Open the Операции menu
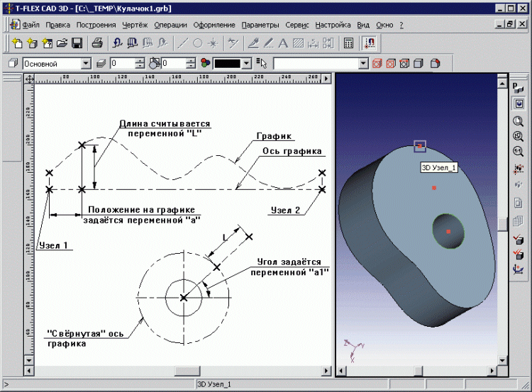 pyautogui.click(x=171, y=25)
